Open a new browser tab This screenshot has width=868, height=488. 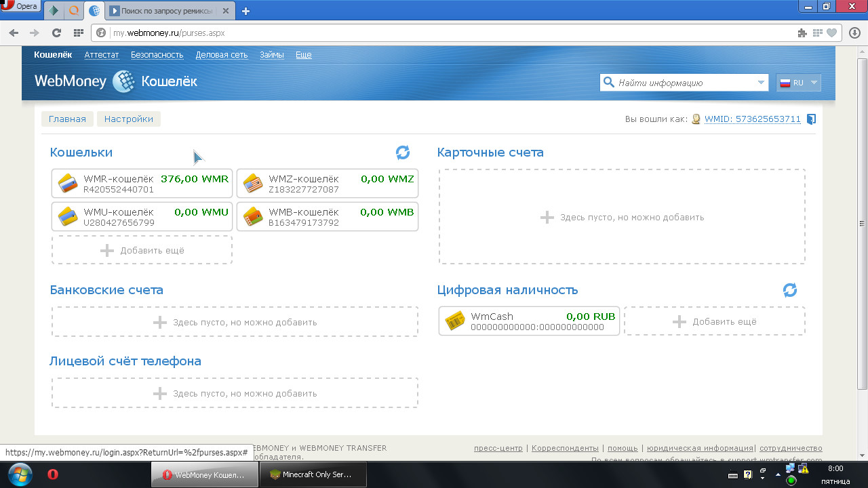pyautogui.click(x=245, y=11)
